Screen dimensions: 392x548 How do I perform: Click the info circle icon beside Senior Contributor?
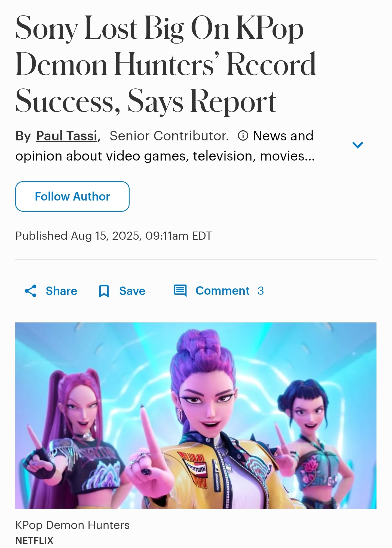(243, 136)
